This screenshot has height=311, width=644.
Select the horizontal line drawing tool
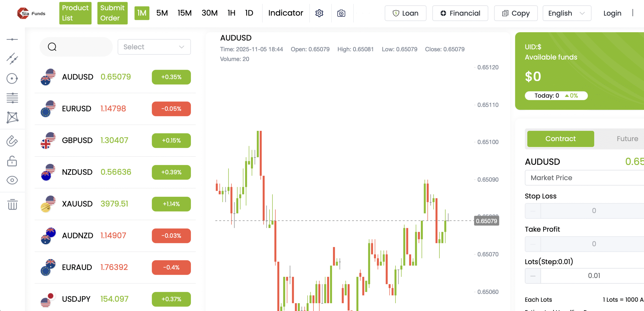[x=12, y=40]
